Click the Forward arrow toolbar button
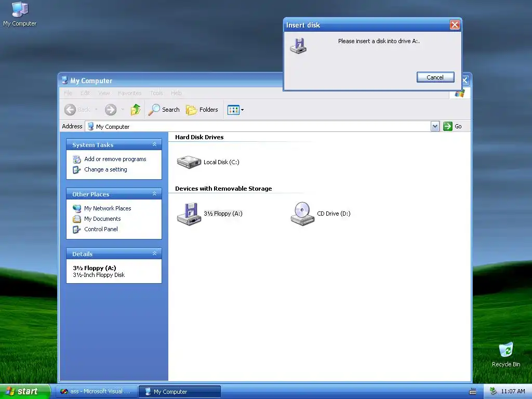This screenshot has width=532, height=399. pyautogui.click(x=111, y=110)
